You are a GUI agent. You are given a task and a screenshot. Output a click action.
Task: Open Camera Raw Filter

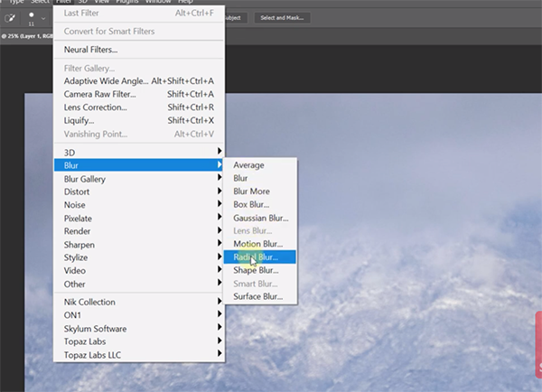(139, 94)
